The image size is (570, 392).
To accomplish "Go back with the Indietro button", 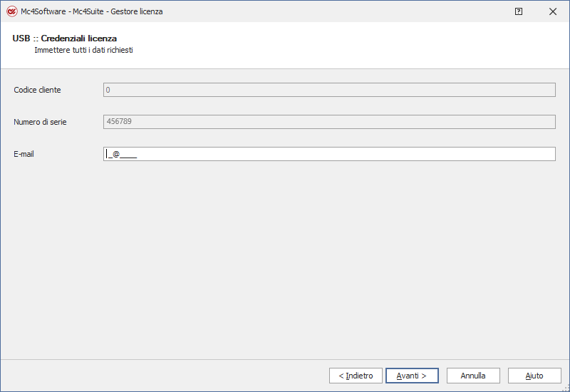I will [x=356, y=376].
